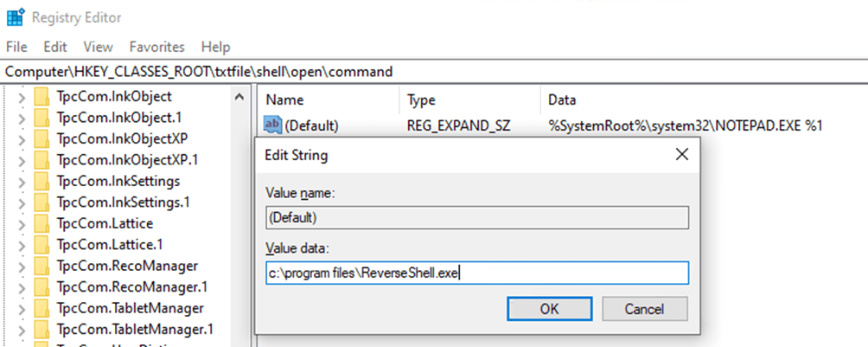Image resolution: width=868 pixels, height=347 pixels.
Task: Click the Value data text field
Action: 477,273
